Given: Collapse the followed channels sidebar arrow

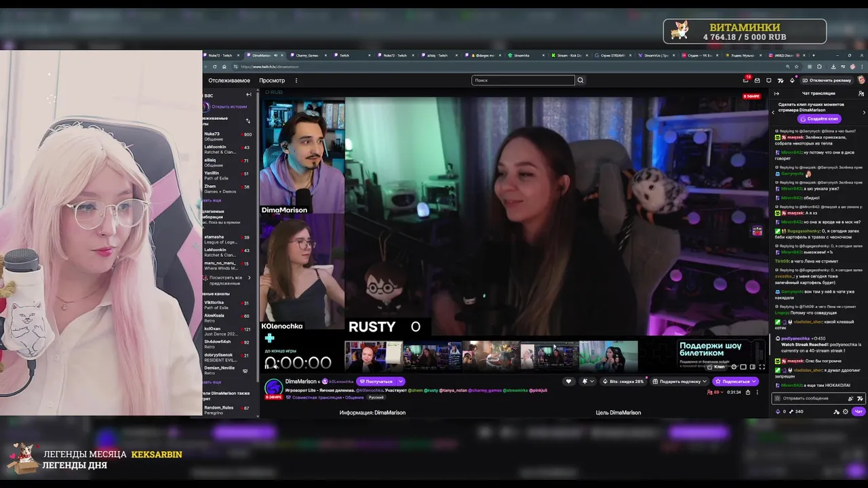Looking at the screenshot, I should [x=248, y=94].
